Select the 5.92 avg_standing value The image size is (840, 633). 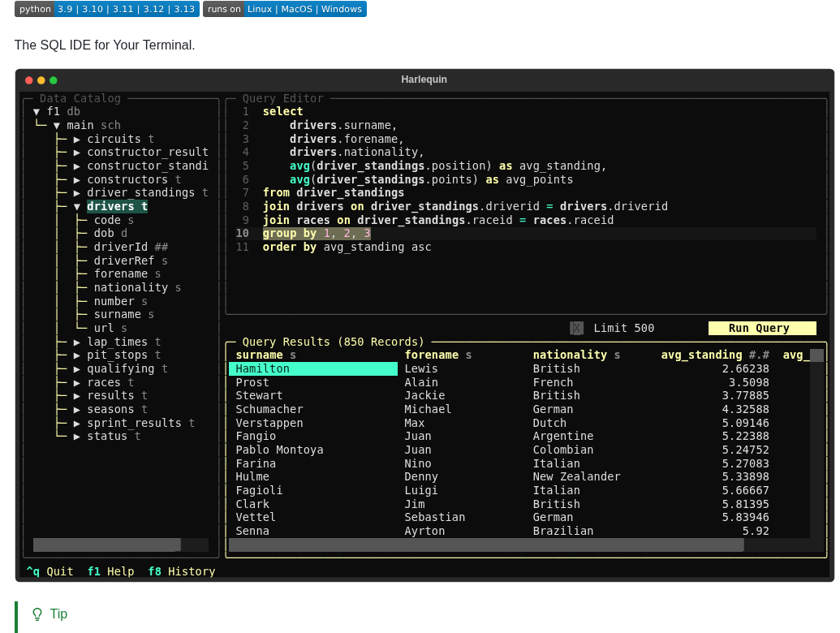[756, 532]
